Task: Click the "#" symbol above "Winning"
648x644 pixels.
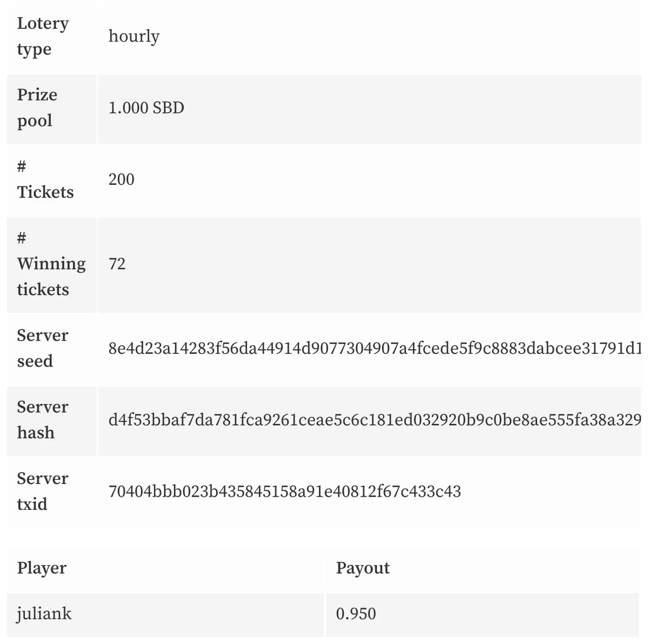Action: (22, 237)
